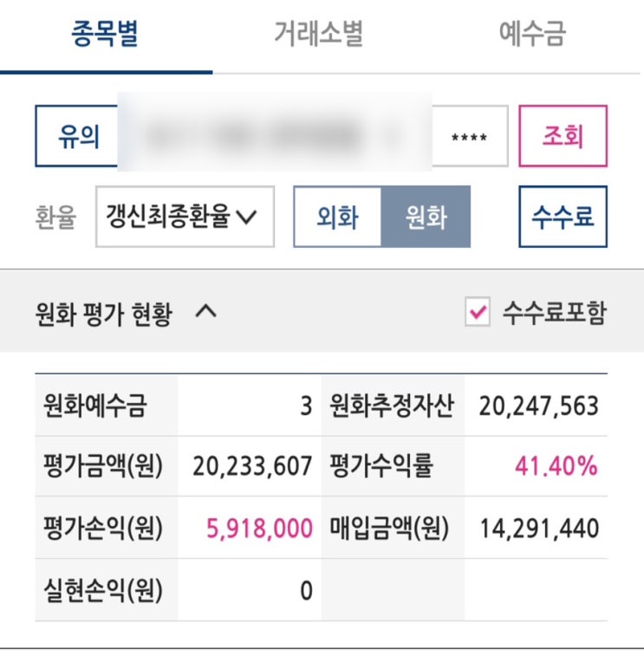Open the 수수료 button
Screen dimensions: 644x662
(562, 217)
